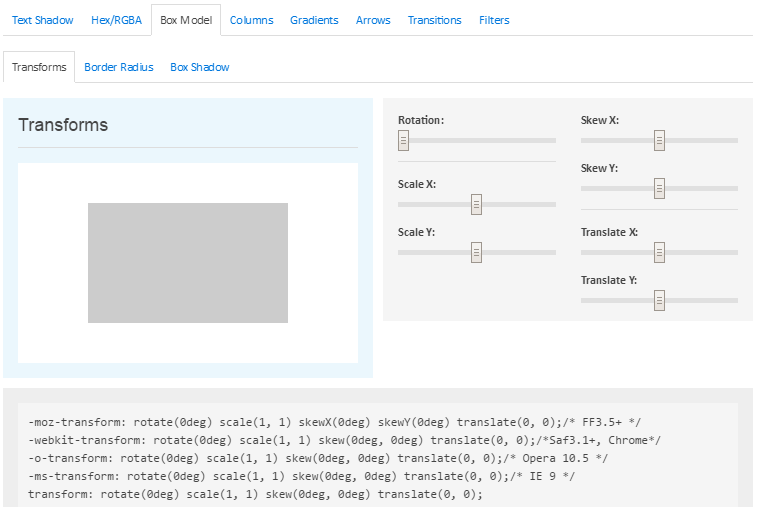Switch to the Transitions tab
Viewport: 757px width, 507px height.
click(x=435, y=20)
